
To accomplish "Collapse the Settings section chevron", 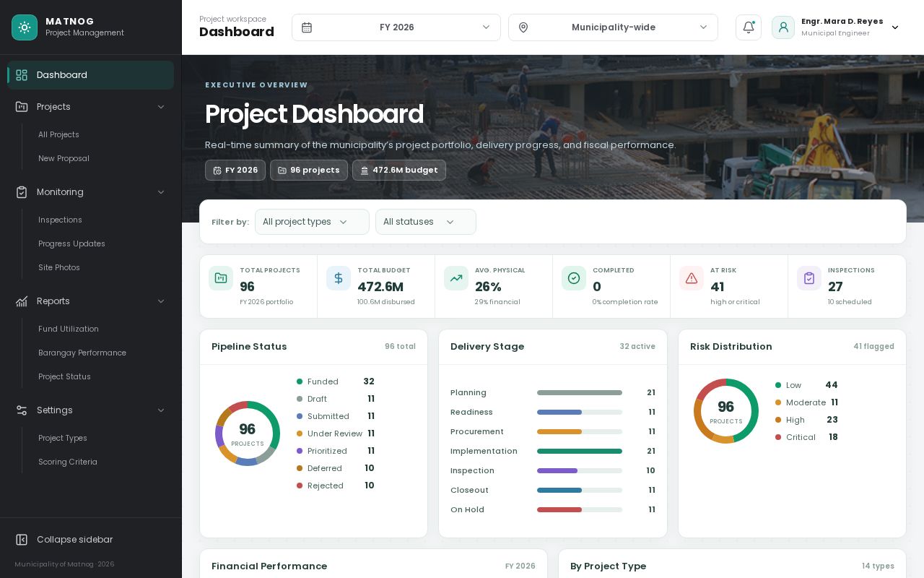I will (161, 410).
